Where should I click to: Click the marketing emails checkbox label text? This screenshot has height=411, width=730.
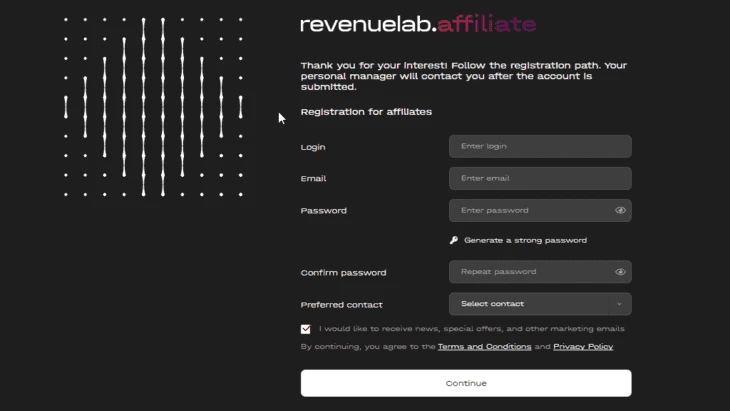pos(472,329)
